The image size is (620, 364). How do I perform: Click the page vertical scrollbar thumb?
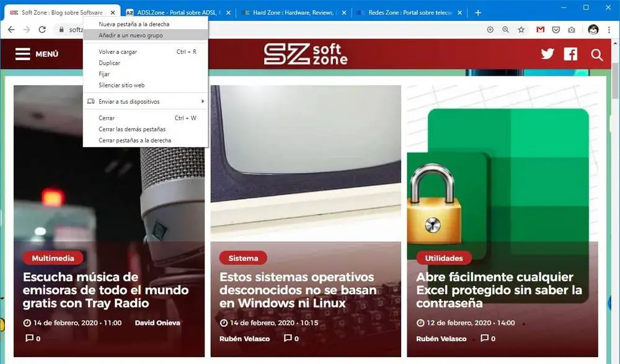click(615, 71)
